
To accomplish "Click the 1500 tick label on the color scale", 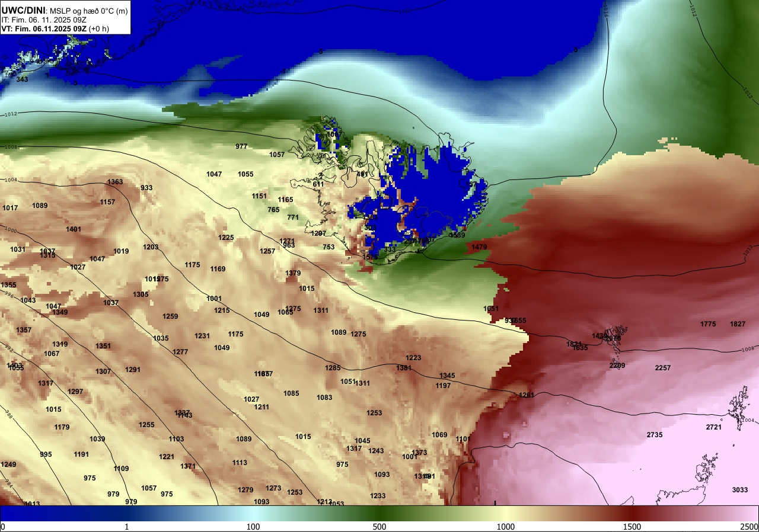I will click(632, 527).
